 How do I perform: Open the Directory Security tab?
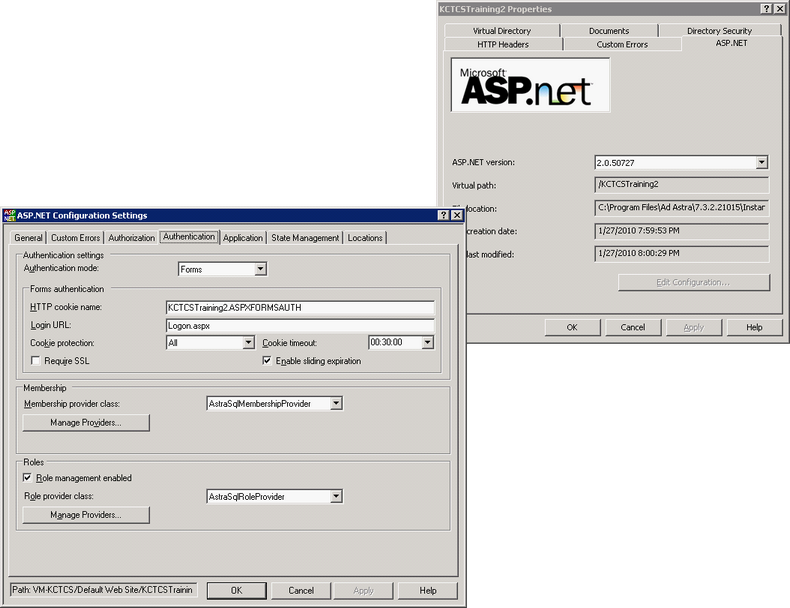click(719, 31)
